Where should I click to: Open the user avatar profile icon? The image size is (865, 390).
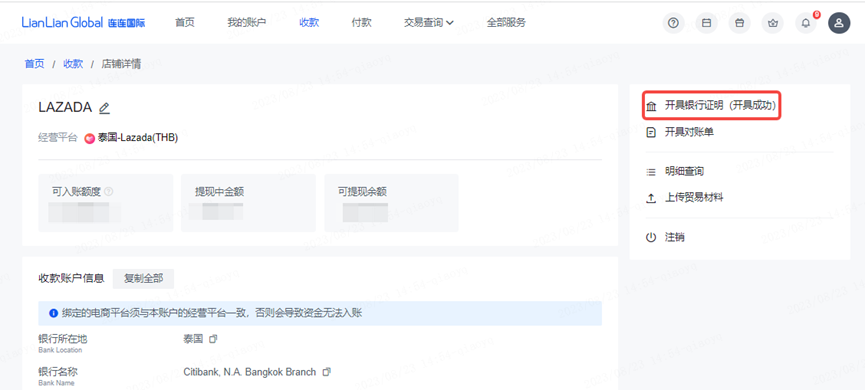(x=839, y=23)
